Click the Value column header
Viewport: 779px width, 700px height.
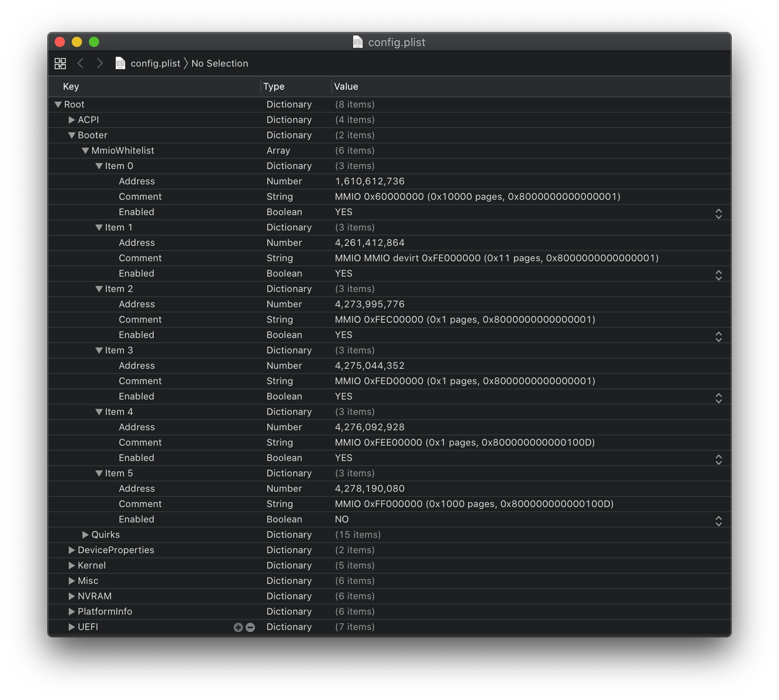click(346, 87)
